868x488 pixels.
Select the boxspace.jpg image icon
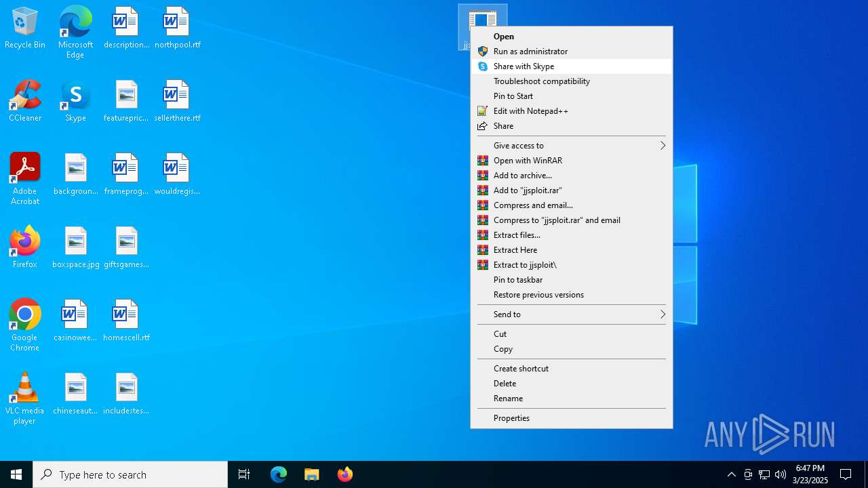76,248
